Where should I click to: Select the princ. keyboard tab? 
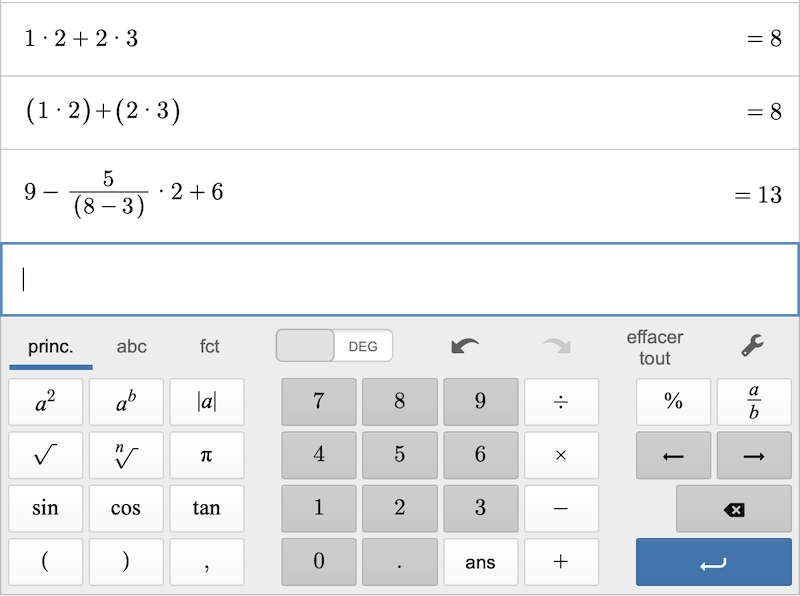click(x=51, y=346)
